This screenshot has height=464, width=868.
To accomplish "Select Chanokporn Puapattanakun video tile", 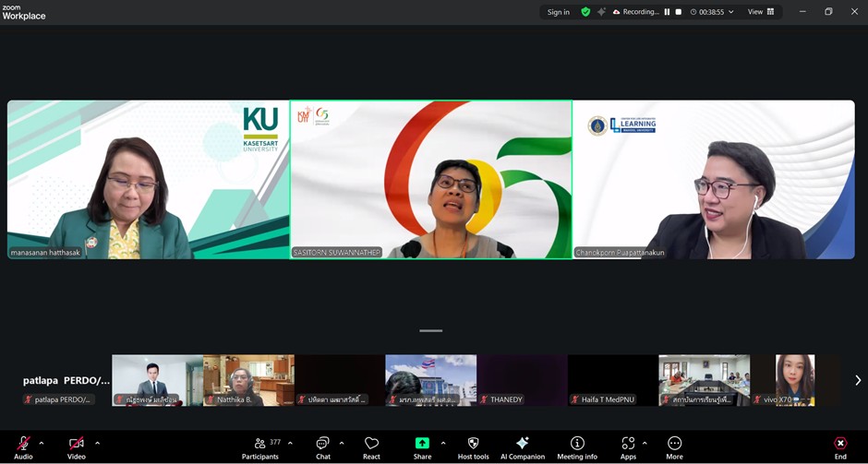I will [x=714, y=179].
